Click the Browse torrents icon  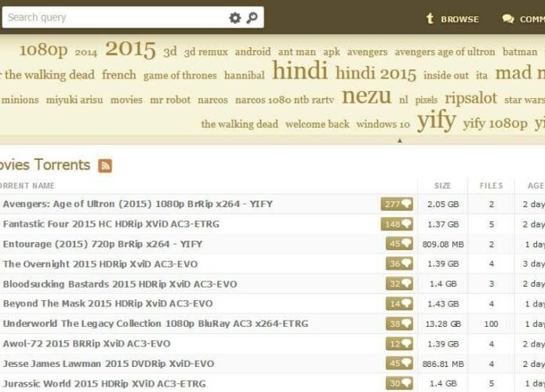430,18
